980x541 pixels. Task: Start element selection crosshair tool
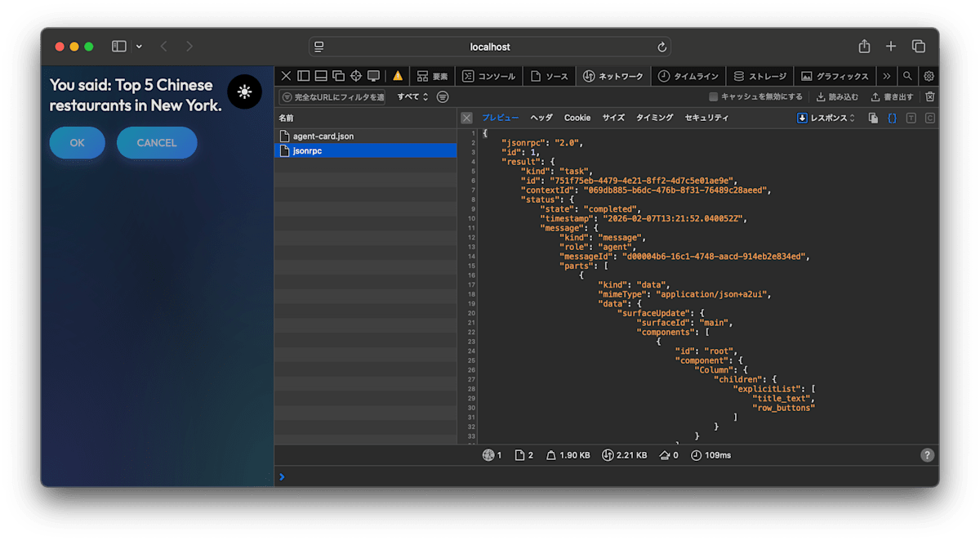[x=356, y=76]
